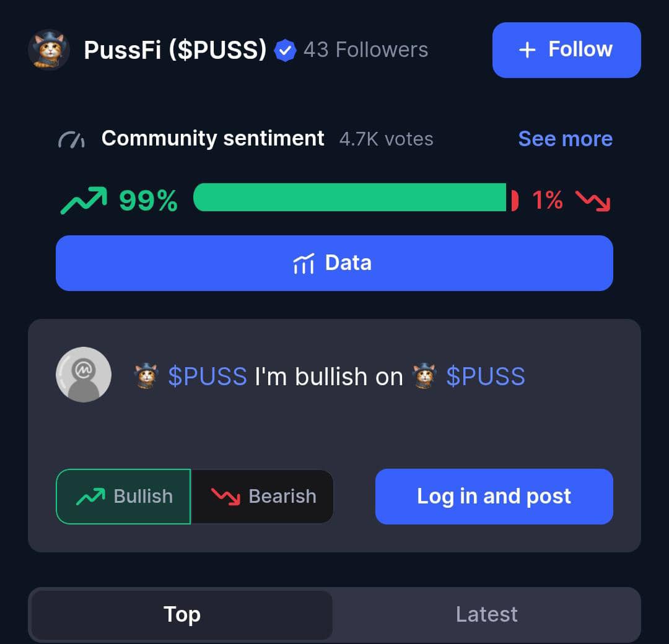This screenshot has width=669, height=644.
Task: Click the green sentiment progress bar
Action: click(x=350, y=197)
